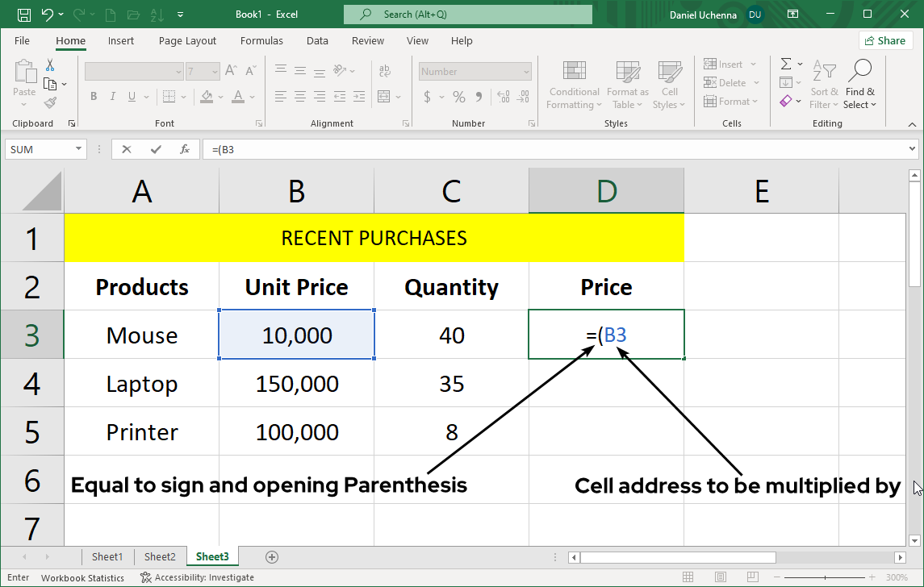Open the Sheet2 worksheet tab
Viewport: 924px width, 587px height.
point(159,556)
